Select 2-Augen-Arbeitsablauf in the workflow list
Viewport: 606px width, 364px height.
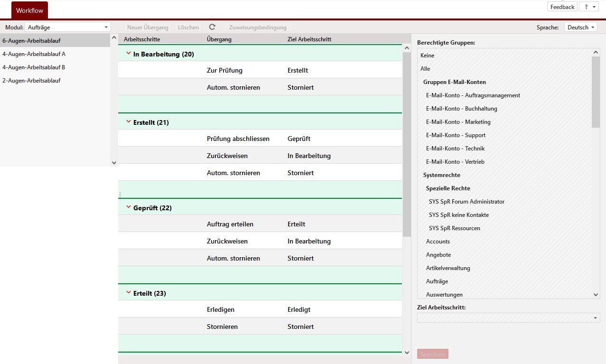(x=31, y=81)
